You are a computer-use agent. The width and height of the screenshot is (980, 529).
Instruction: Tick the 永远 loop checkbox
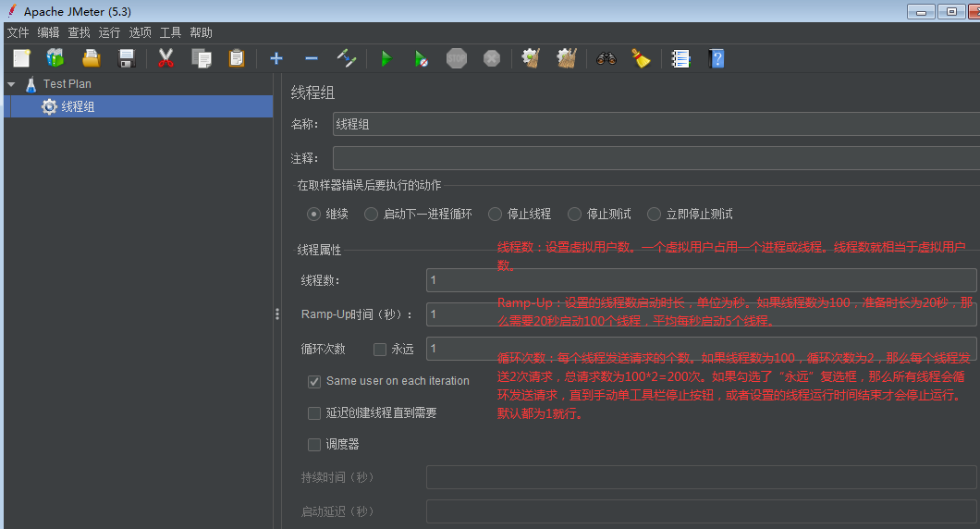pyautogui.click(x=380, y=350)
